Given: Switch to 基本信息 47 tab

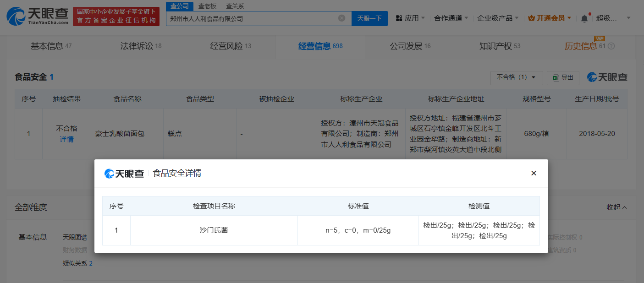Looking at the screenshot, I should (x=51, y=46).
